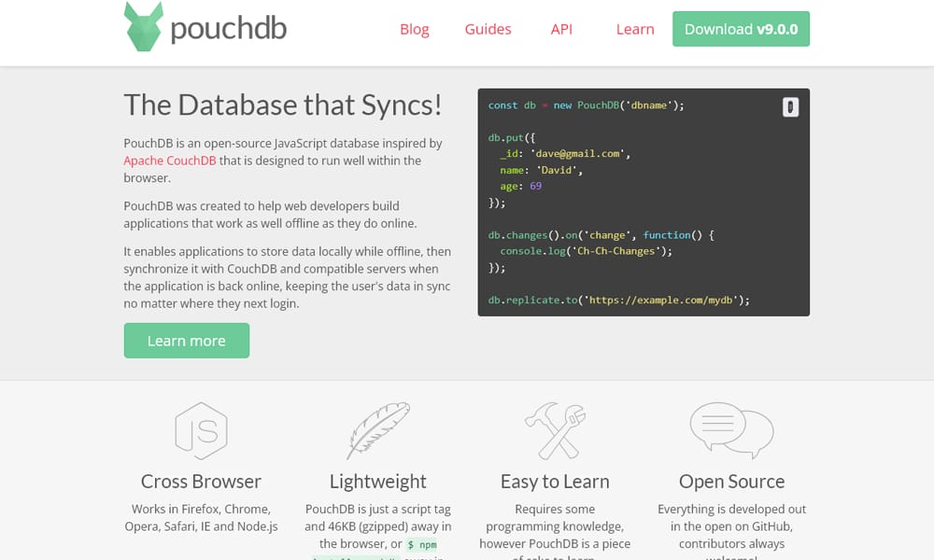Click the '$ npm' code snippet
Viewport: 934px width, 560px height.
coord(422,544)
